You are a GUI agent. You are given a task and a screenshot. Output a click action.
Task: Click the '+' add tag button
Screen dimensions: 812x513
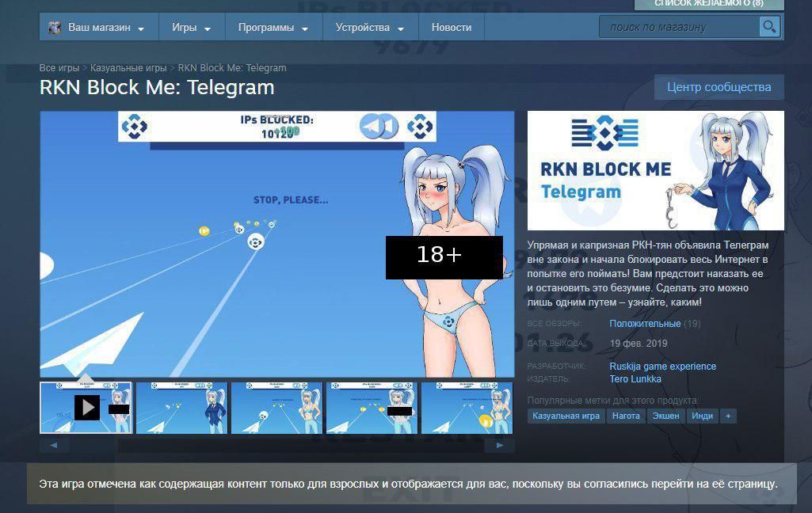[728, 416]
